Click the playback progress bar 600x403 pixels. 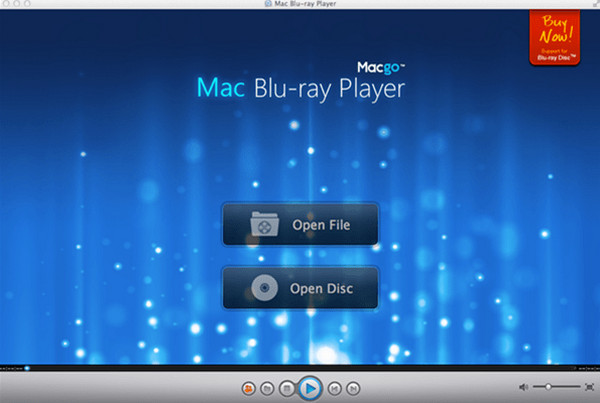point(300,368)
